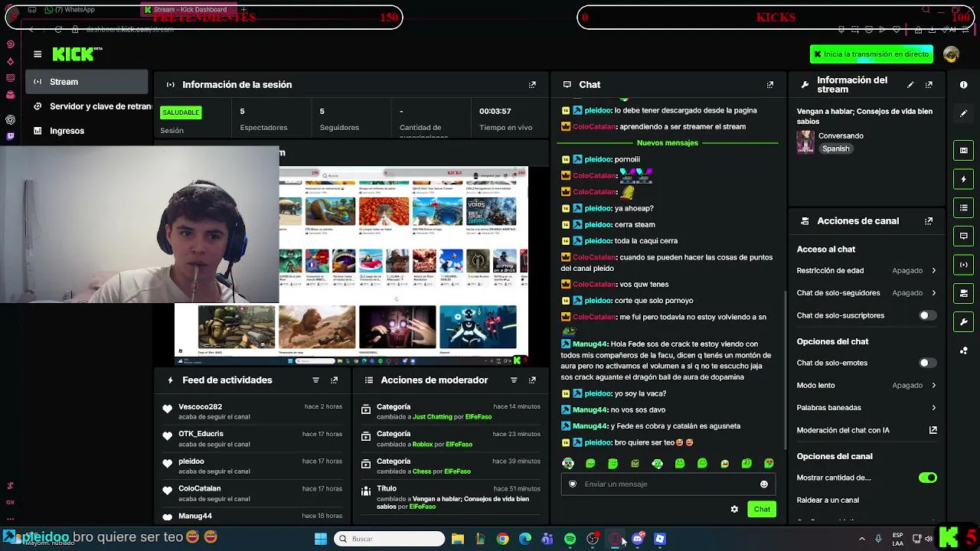This screenshot has width=980, height=551.
Task: Toggle the chat panel icon in right toolbar
Action: click(964, 236)
